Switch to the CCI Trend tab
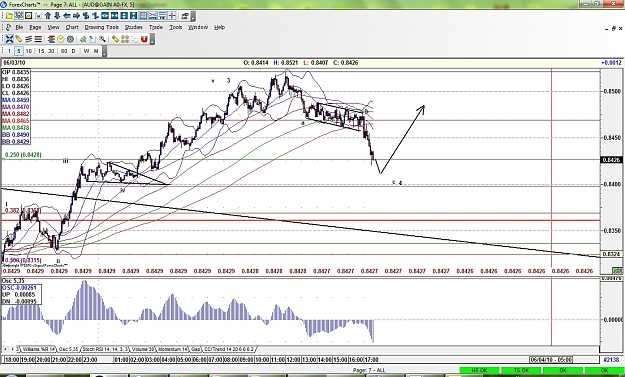The image size is (625, 377). pyautogui.click(x=229, y=349)
